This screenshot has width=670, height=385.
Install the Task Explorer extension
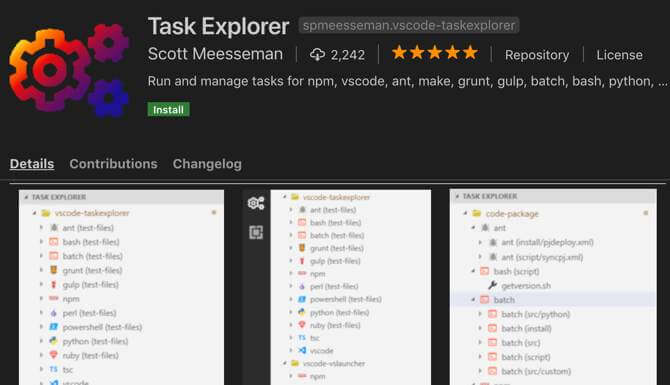(168, 110)
